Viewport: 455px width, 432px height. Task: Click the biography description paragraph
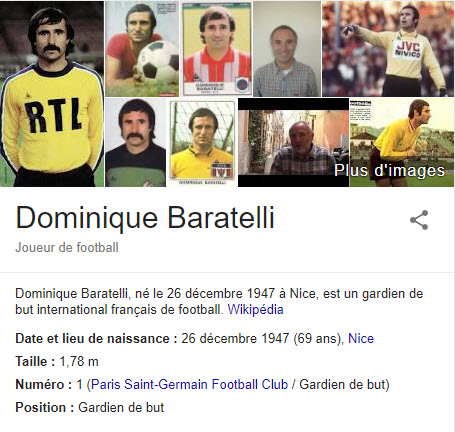point(219,302)
